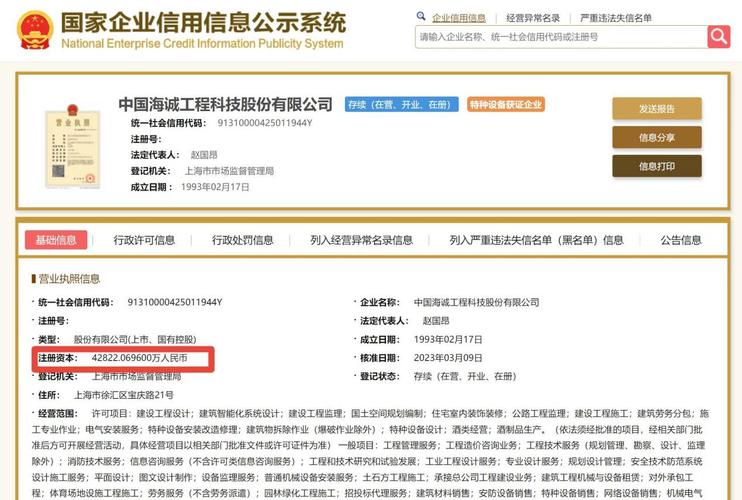Viewport: 742px width, 500px height.
Task: Click the company title 中国海诚工程科技股份有限公司
Action: click(225, 104)
